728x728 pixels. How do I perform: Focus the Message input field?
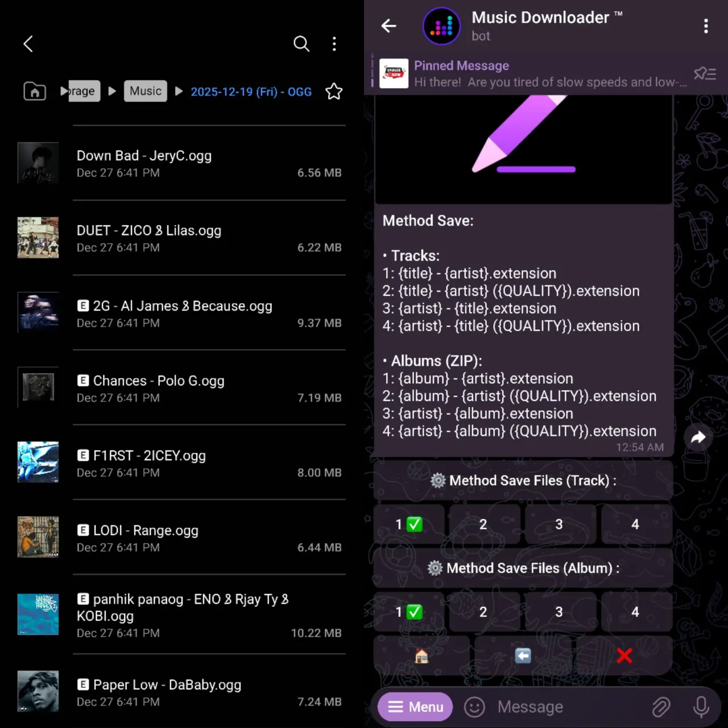tap(569, 707)
